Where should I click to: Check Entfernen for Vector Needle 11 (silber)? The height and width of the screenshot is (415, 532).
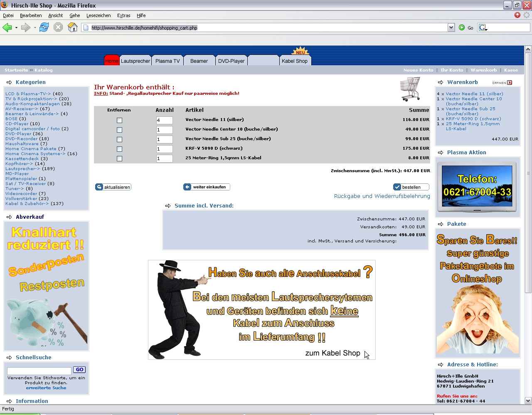pyautogui.click(x=119, y=120)
